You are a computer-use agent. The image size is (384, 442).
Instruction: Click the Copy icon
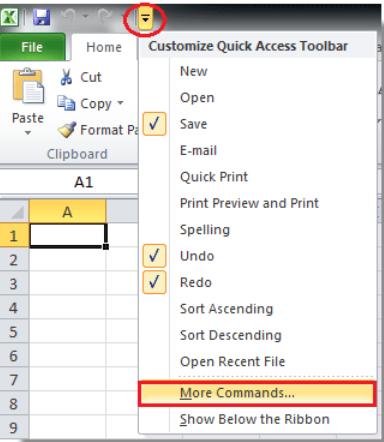66,103
